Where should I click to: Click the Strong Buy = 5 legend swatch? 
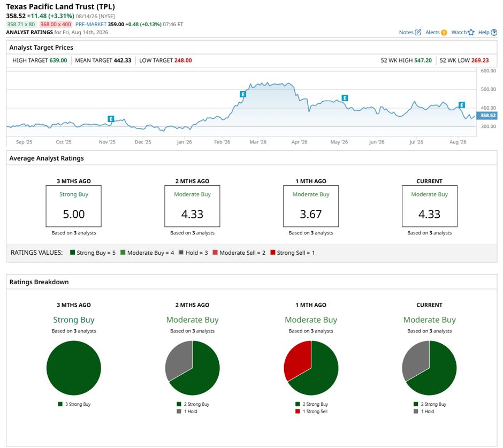(x=72, y=252)
